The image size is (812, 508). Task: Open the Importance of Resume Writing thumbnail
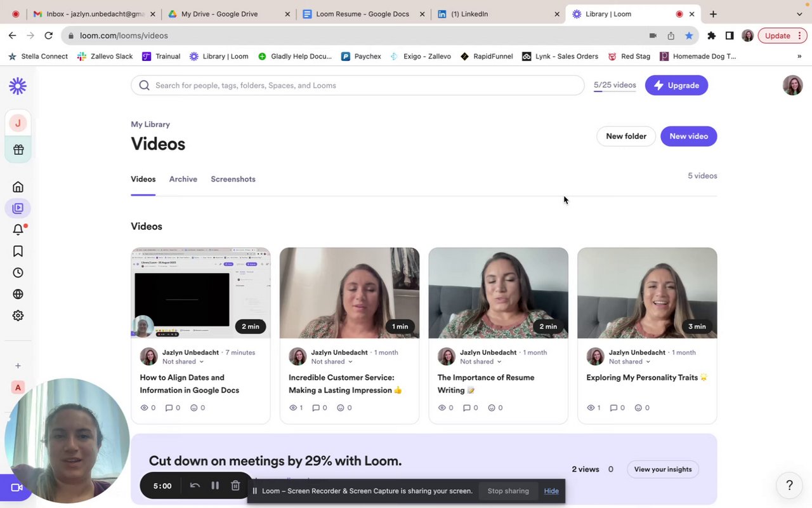[x=498, y=293]
